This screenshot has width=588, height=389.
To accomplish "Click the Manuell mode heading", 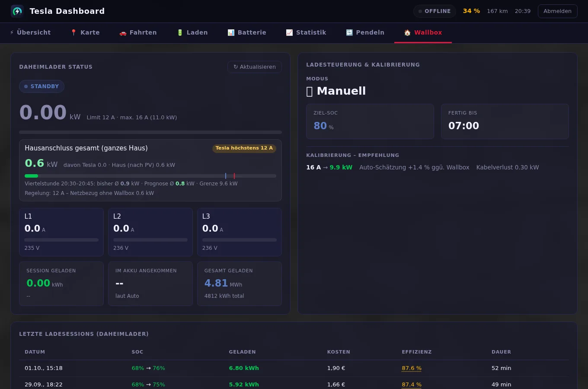I will (336, 91).
